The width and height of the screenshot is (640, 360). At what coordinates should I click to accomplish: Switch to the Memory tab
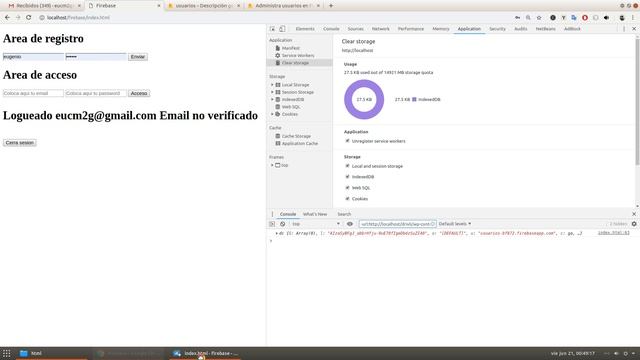441,29
